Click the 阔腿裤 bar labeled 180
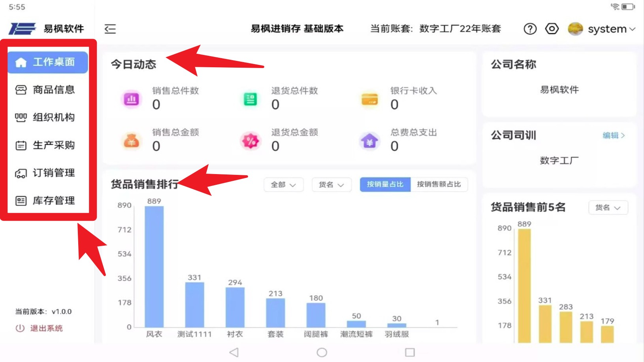Viewport: 644px width, 362px height. (316, 315)
